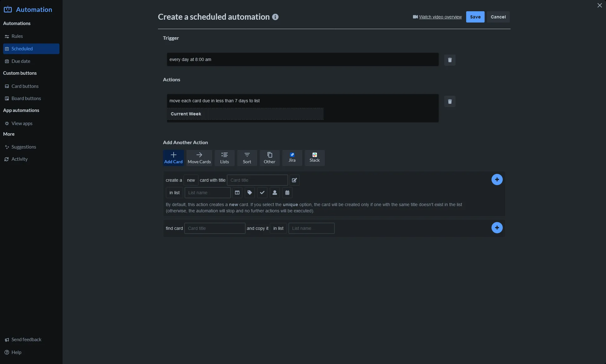Open View apps under App automations
Screen dimensions: 606x364
[x=22, y=123]
